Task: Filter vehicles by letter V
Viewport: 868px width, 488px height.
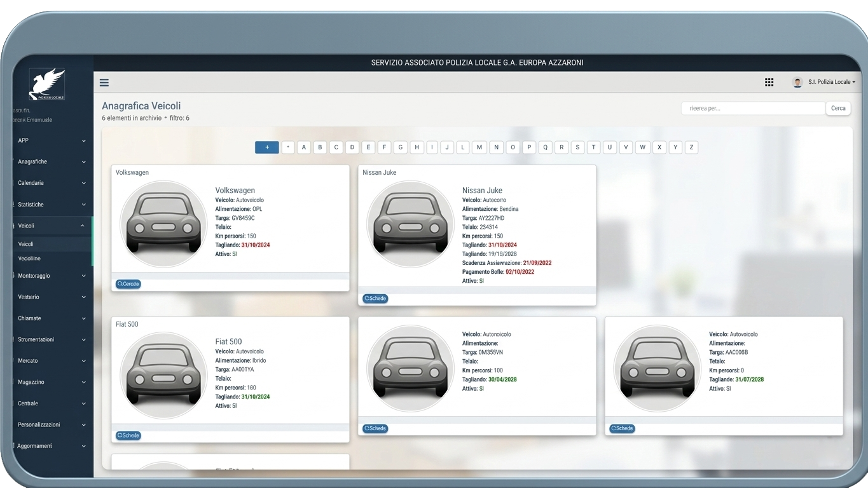Action: [x=626, y=147]
